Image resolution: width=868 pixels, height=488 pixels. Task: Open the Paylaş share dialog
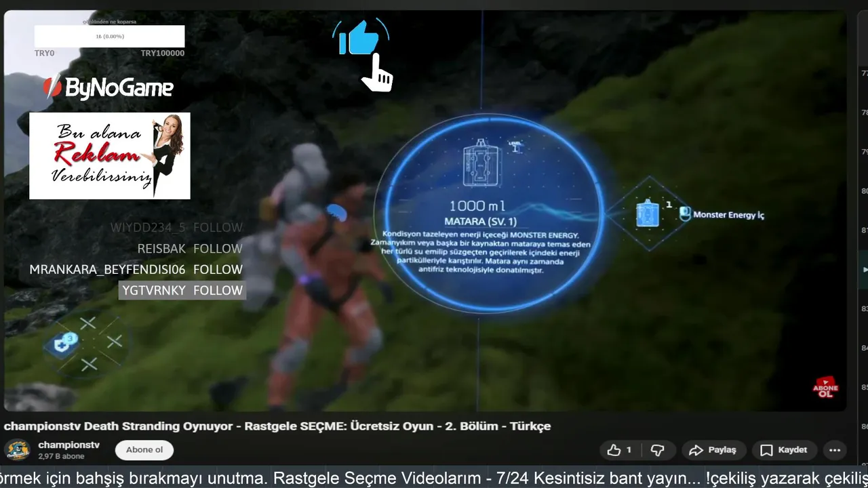[x=713, y=450]
